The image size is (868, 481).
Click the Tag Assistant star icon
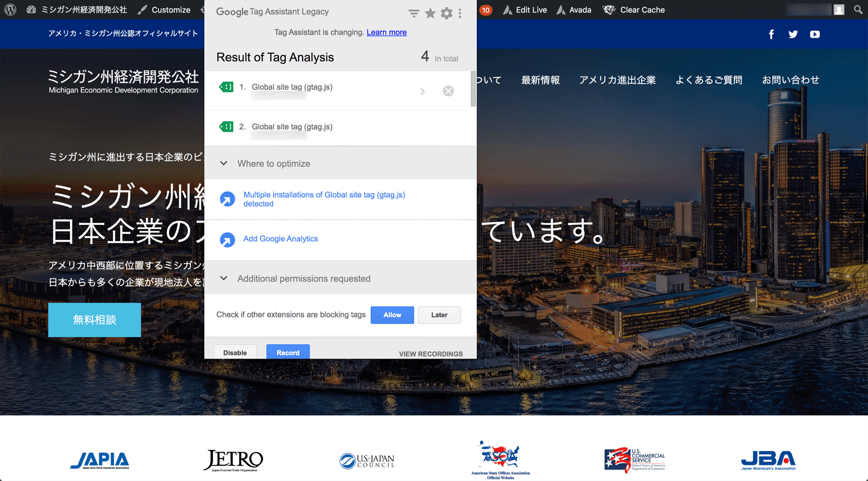tap(431, 13)
